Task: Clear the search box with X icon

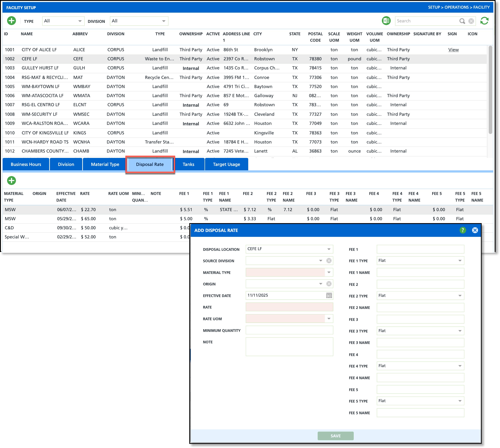Action: tap(471, 21)
